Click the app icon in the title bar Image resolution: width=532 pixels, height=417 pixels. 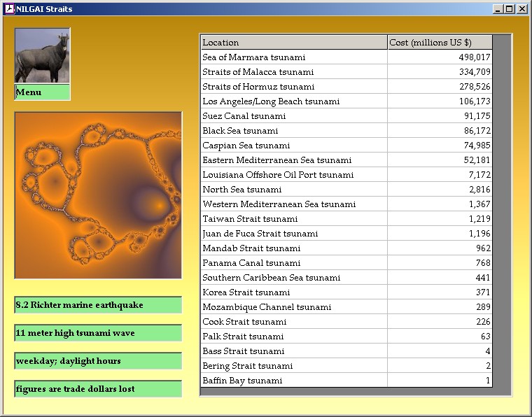9,9
